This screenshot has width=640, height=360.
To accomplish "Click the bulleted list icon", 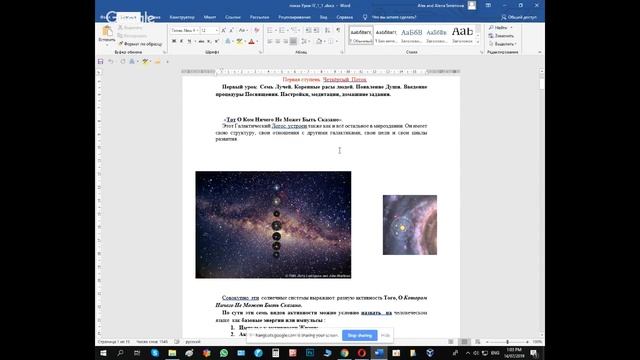I will pos(270,31).
